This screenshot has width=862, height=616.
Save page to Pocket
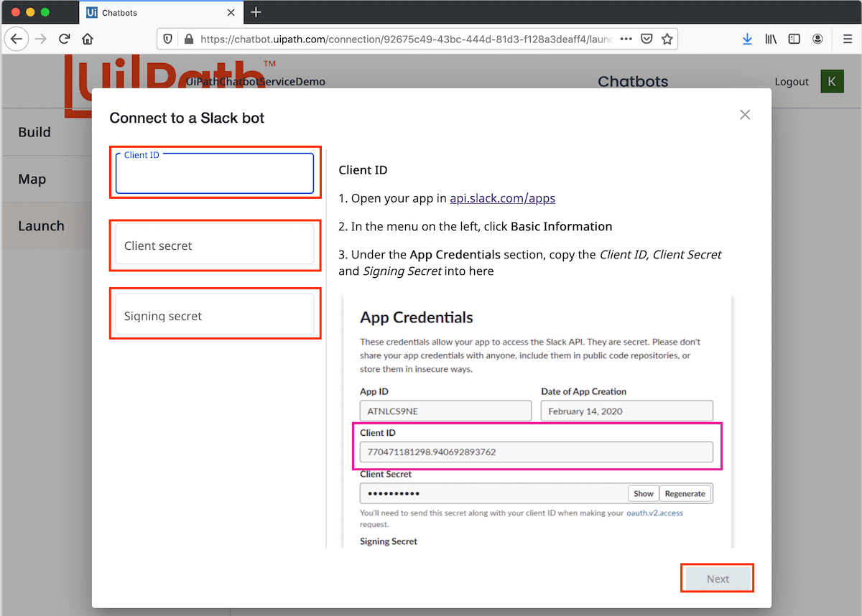coord(646,39)
